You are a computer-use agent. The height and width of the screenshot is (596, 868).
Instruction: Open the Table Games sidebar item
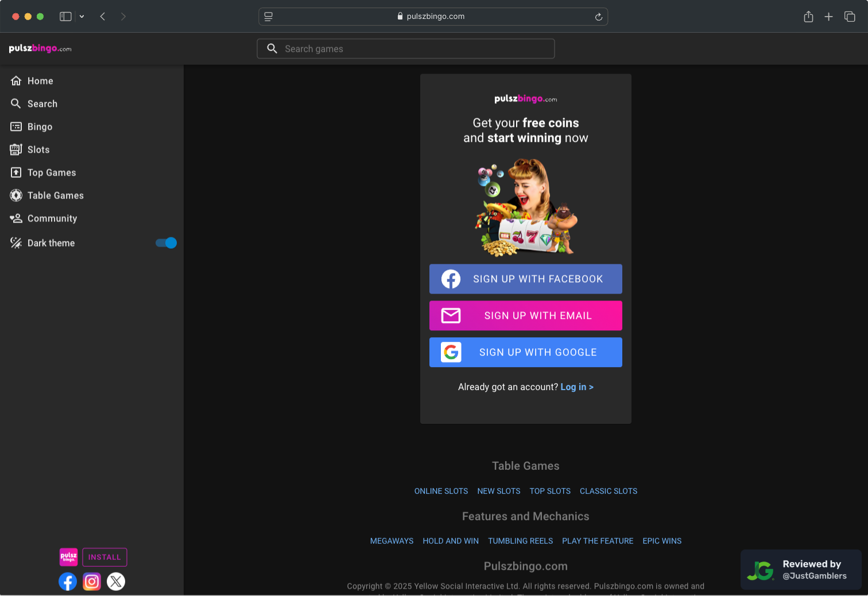92,196
